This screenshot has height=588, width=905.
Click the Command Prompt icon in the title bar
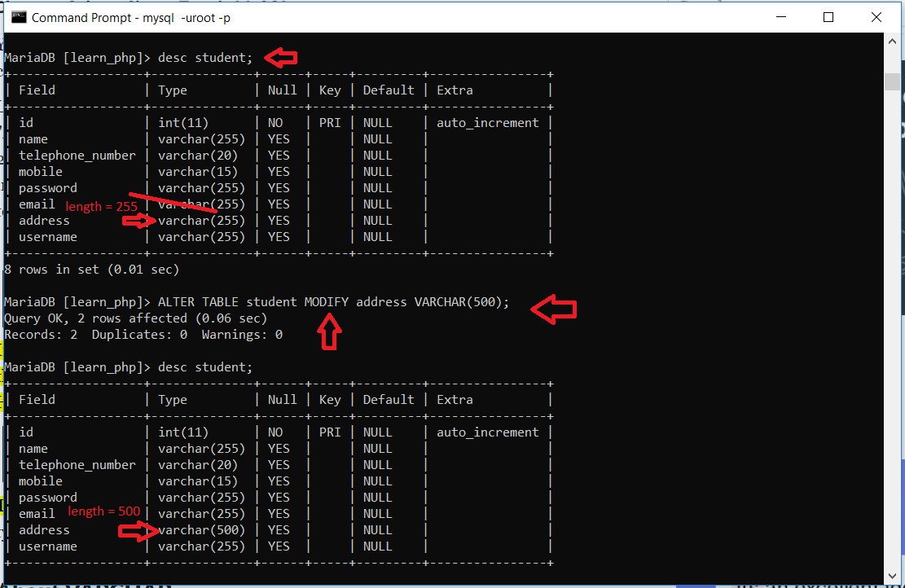pyautogui.click(x=18, y=16)
